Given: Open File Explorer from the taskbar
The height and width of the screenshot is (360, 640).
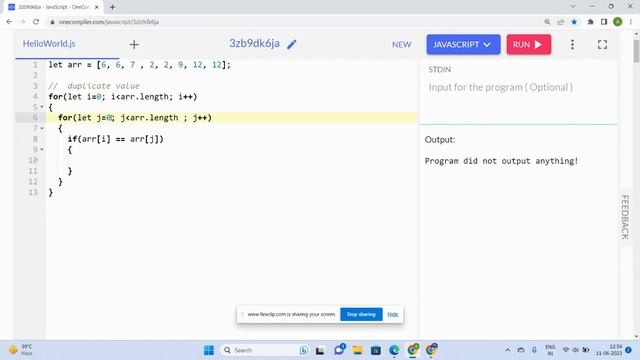Looking at the screenshot, I should 358,350.
